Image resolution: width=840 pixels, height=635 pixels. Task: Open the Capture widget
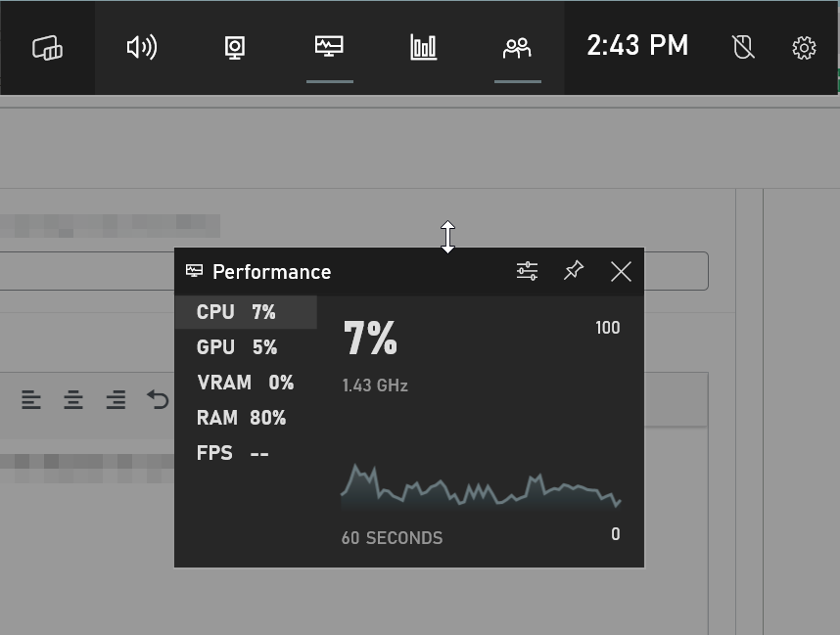coord(235,47)
